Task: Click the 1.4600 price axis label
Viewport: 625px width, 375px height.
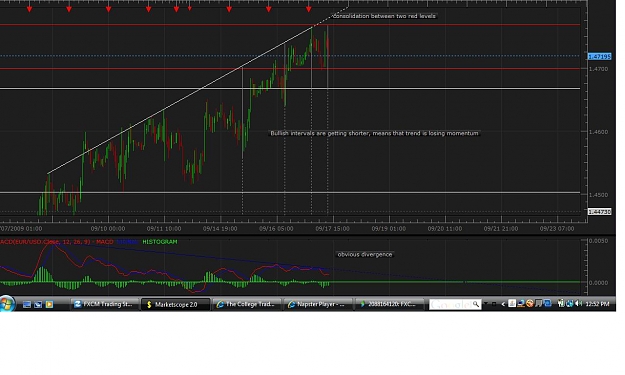Action: pyautogui.click(x=599, y=132)
